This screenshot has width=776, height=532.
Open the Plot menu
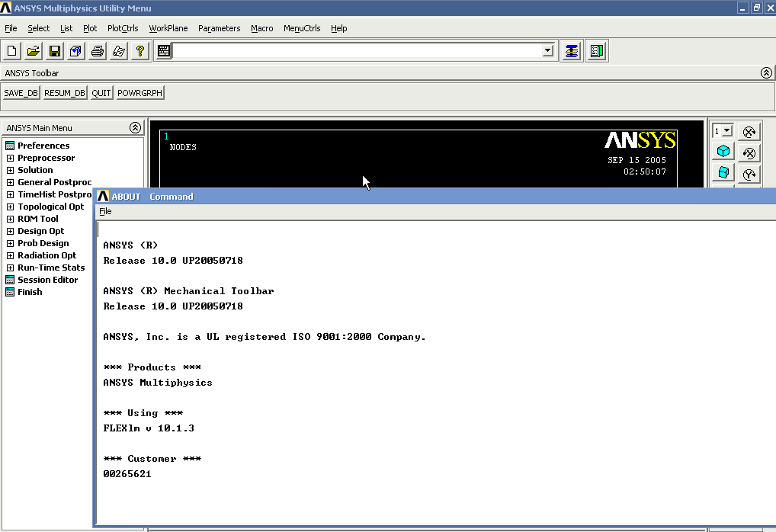90,28
